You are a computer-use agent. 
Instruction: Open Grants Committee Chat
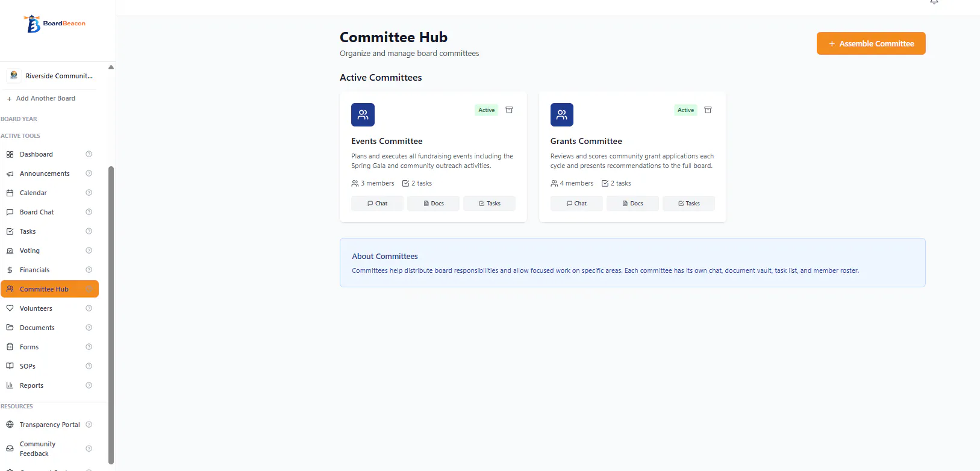point(576,204)
